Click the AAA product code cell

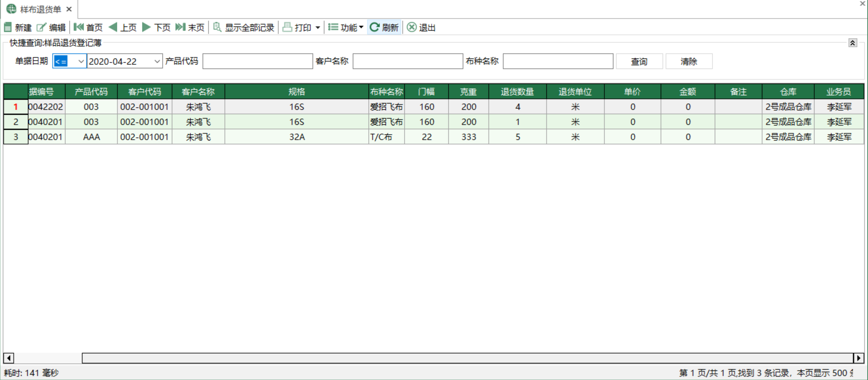pos(91,137)
